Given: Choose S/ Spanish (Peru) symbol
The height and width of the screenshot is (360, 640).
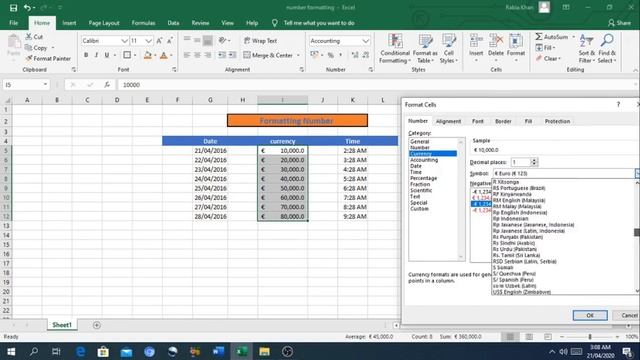Looking at the screenshot, I should (x=513, y=280).
